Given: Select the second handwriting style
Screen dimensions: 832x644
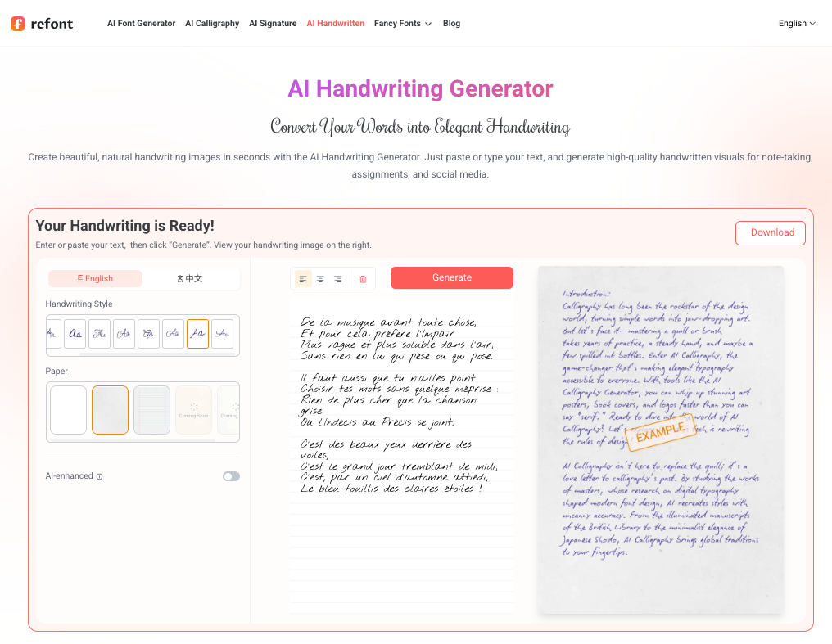Looking at the screenshot, I should [75, 334].
